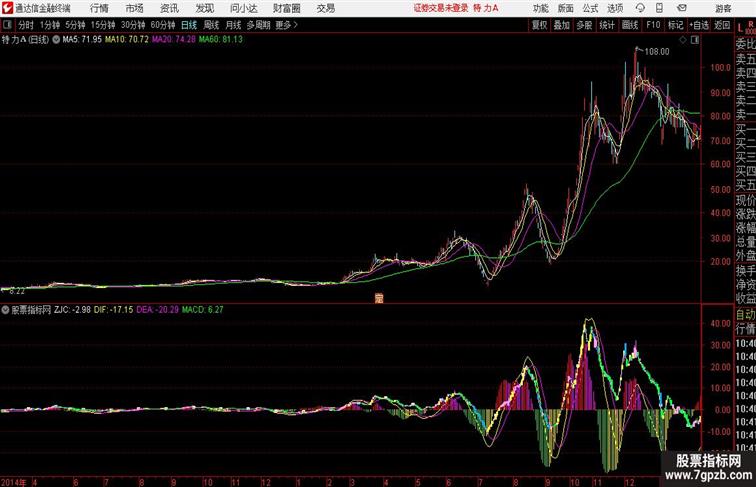Click the orange 定 marker on the chart
This screenshot has height=487, width=756.
(x=378, y=298)
